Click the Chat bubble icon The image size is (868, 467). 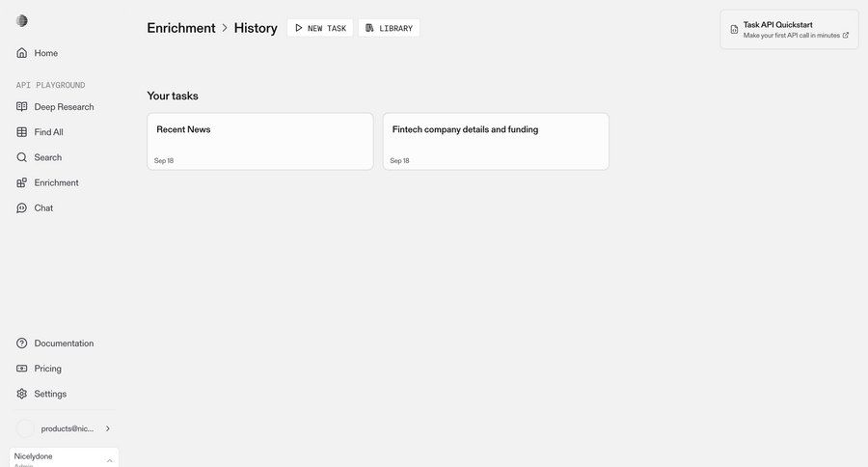(x=22, y=207)
